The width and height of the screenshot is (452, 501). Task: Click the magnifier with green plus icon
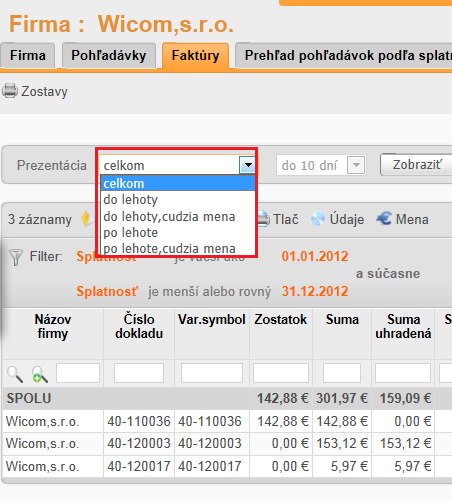tap(40, 374)
